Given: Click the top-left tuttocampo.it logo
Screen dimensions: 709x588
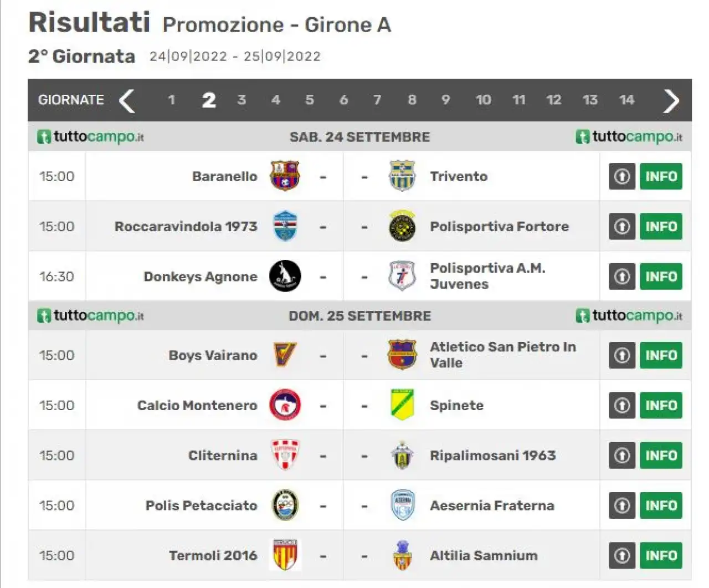Looking at the screenshot, I should pos(90,136).
